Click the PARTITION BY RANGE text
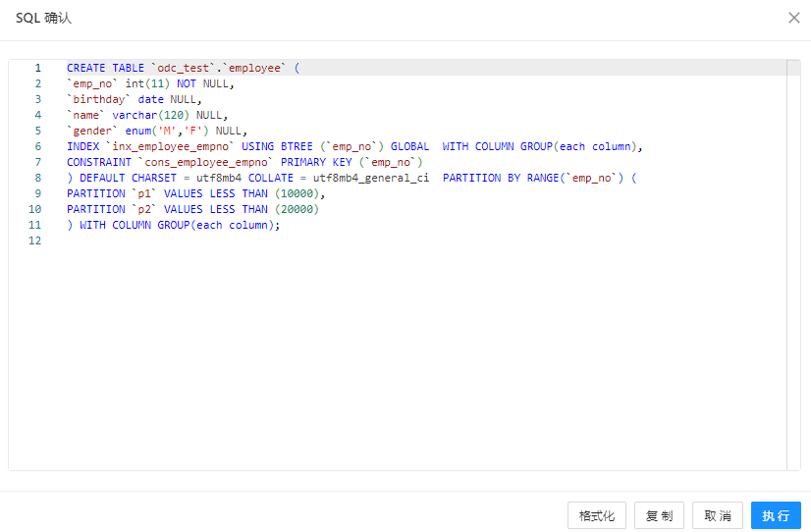The width and height of the screenshot is (811, 532). coord(501,178)
